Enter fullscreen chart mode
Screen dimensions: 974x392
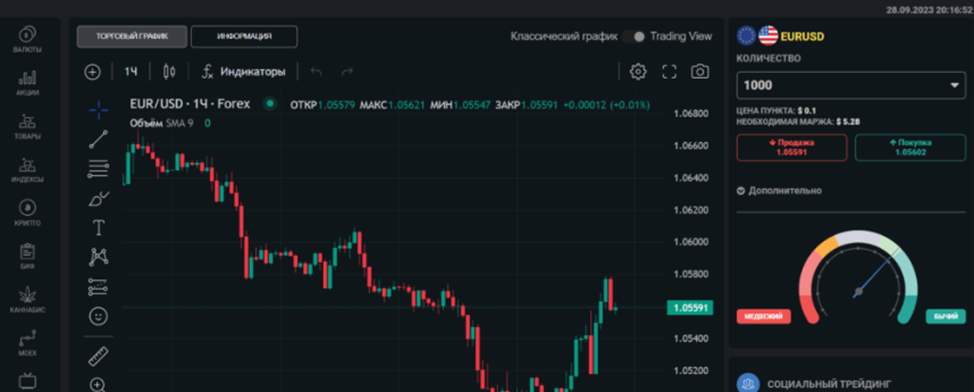pyautogui.click(x=669, y=71)
